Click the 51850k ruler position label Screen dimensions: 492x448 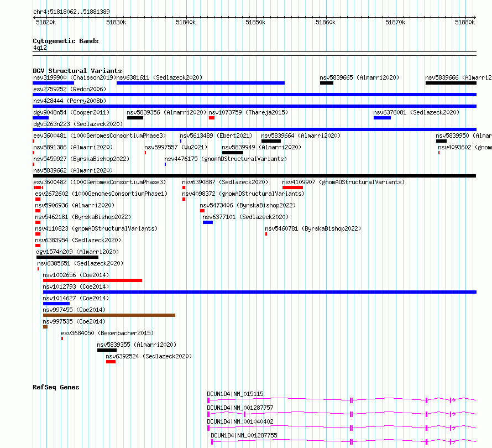click(255, 22)
